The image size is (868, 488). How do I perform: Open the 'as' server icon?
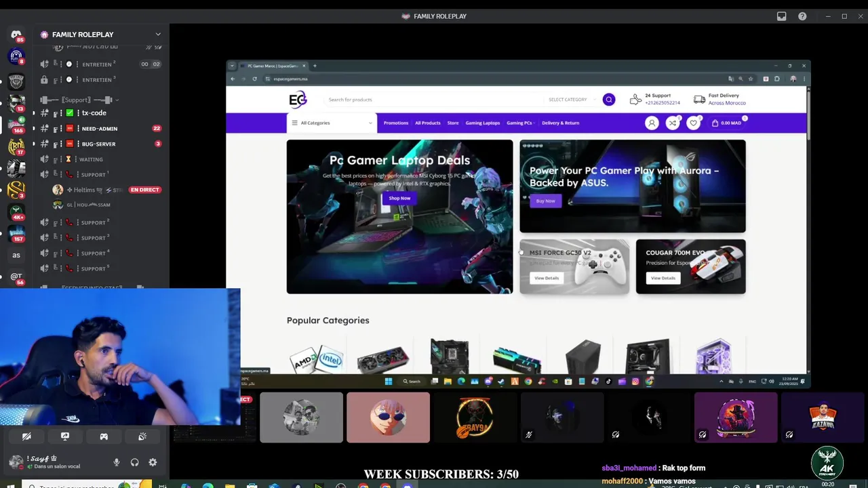click(x=16, y=256)
